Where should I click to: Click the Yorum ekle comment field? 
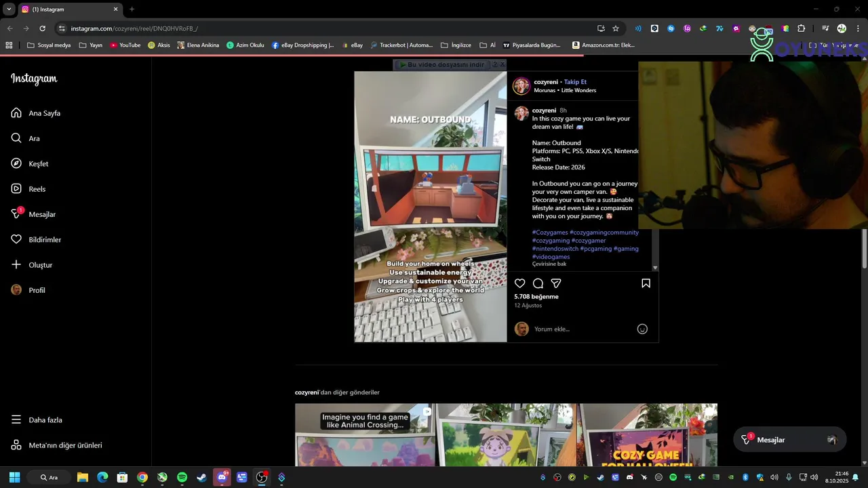tap(583, 329)
